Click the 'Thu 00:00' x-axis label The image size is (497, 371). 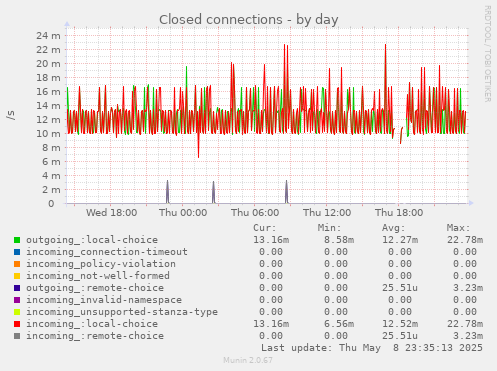tap(183, 213)
